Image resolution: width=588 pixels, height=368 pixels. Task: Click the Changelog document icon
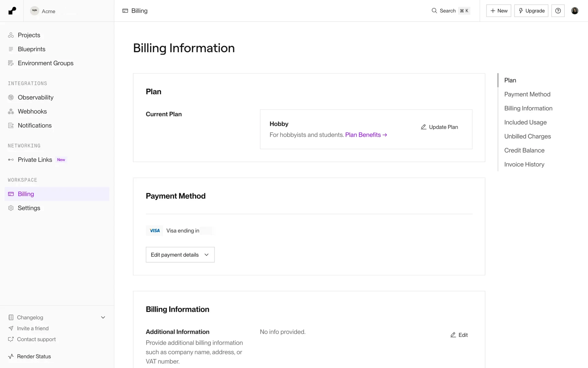click(x=11, y=317)
